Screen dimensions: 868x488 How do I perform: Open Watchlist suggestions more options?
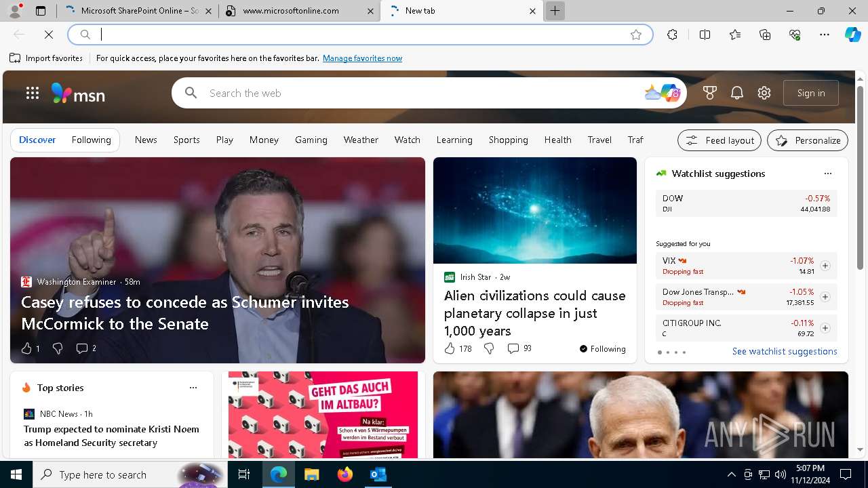pyautogui.click(x=827, y=174)
